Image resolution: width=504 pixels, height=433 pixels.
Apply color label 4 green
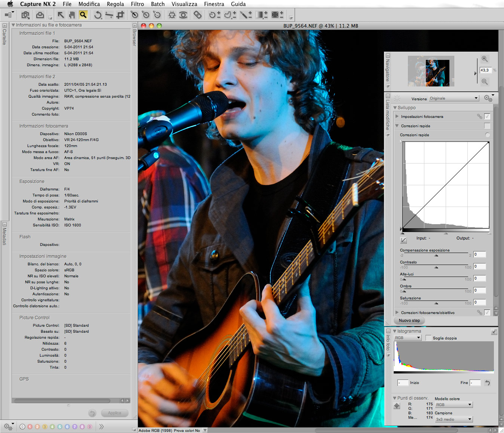(52, 427)
